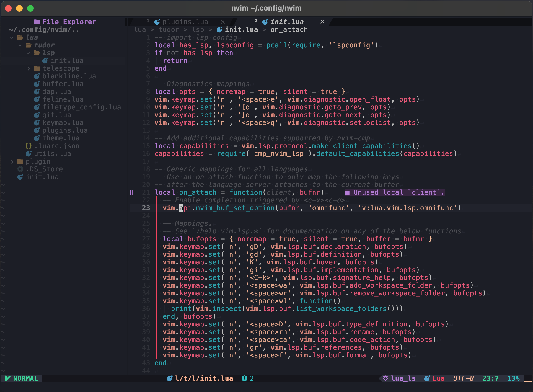Click the Lua icon beside plugins.lua in tree
Screen dimensions: 533x392
(x=37, y=130)
